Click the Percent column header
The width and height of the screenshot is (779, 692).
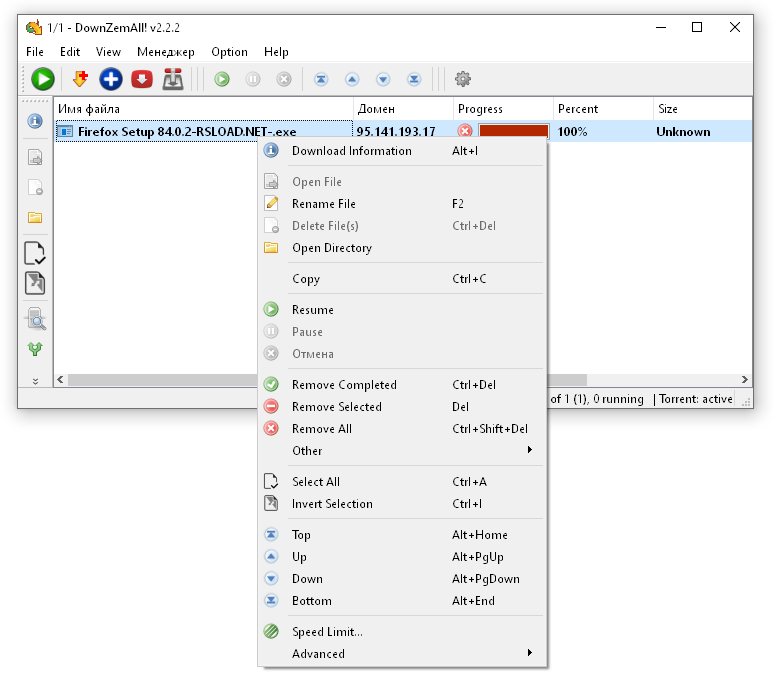603,108
